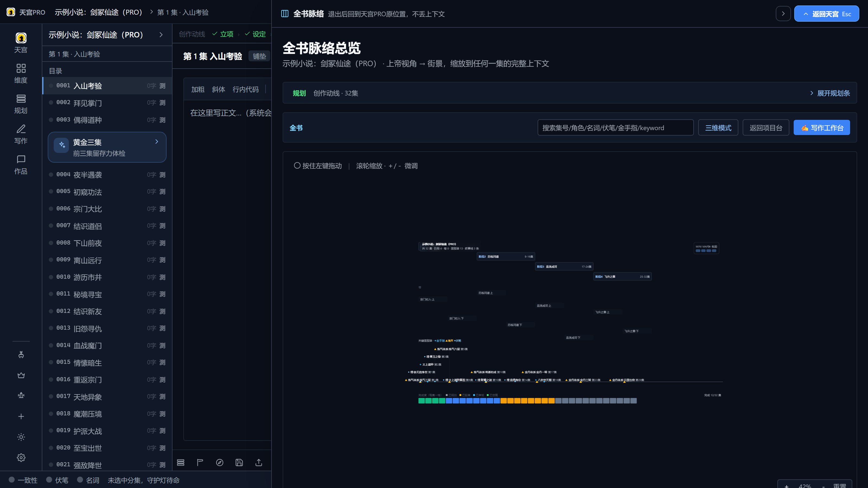Switch to 三维模式
The height and width of the screenshot is (488, 868).
(718, 128)
